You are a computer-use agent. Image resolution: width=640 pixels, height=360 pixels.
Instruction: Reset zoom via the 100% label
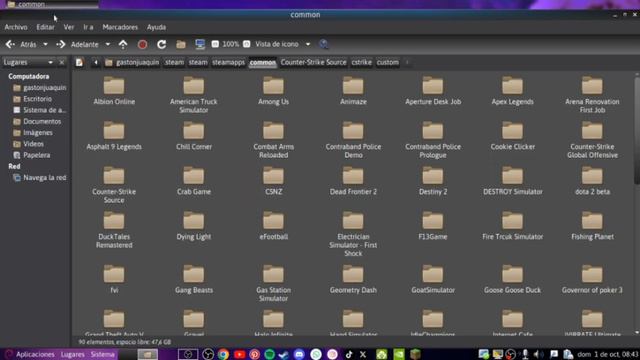pos(231,44)
